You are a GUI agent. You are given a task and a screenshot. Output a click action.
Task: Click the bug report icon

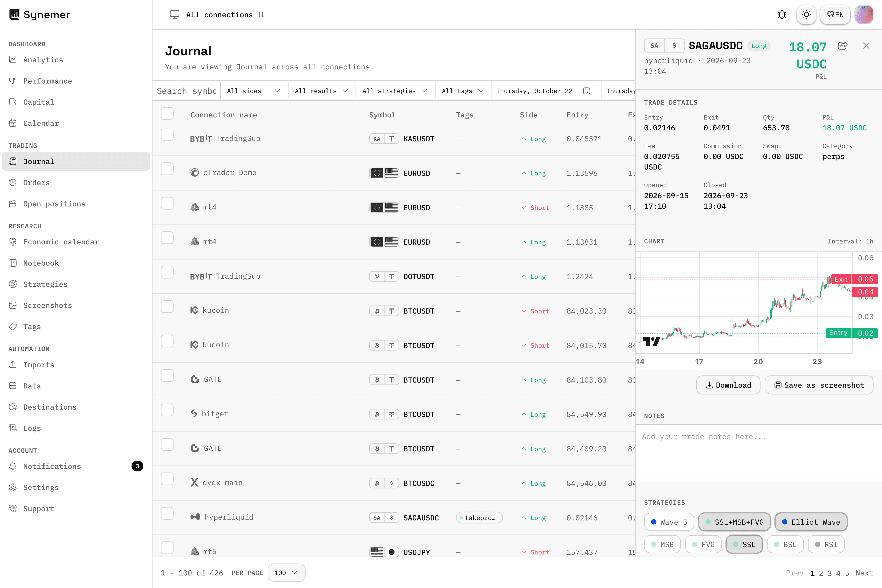tap(782, 15)
